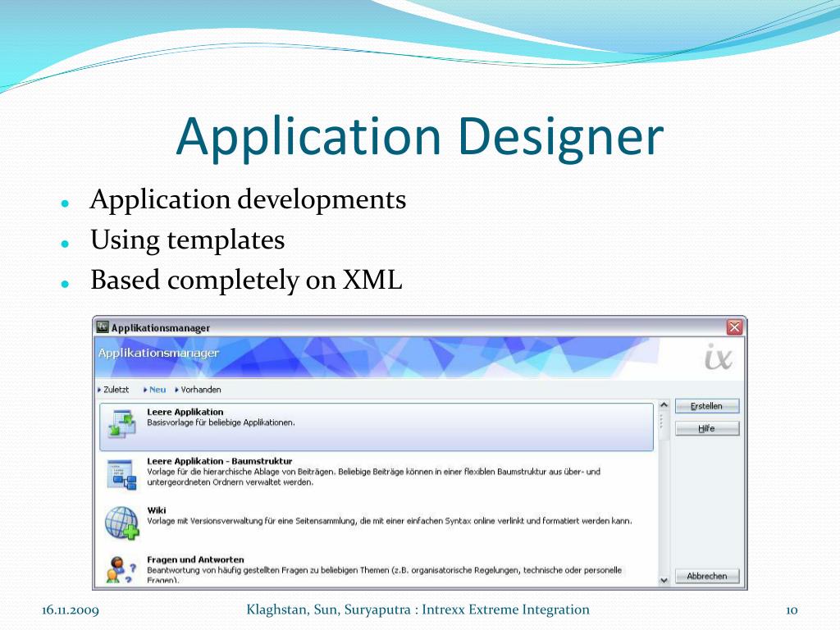Click the Erstellen button
The image size is (840, 630).
706,406
